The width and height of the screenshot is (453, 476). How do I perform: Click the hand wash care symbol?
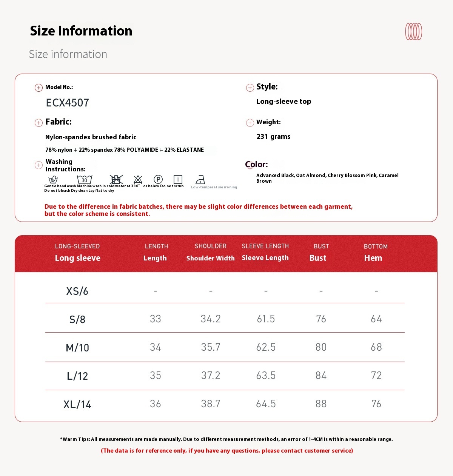[x=53, y=179]
